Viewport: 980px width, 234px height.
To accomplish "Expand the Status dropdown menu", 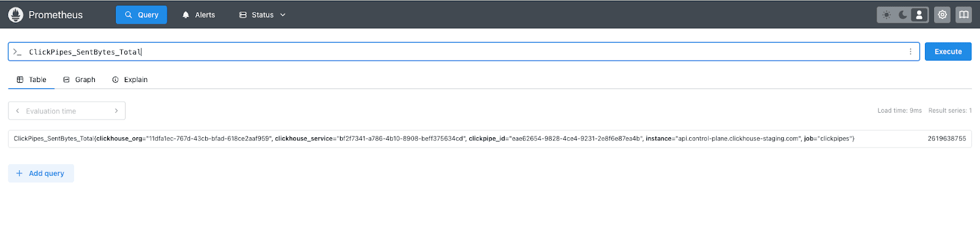I will [x=262, y=15].
